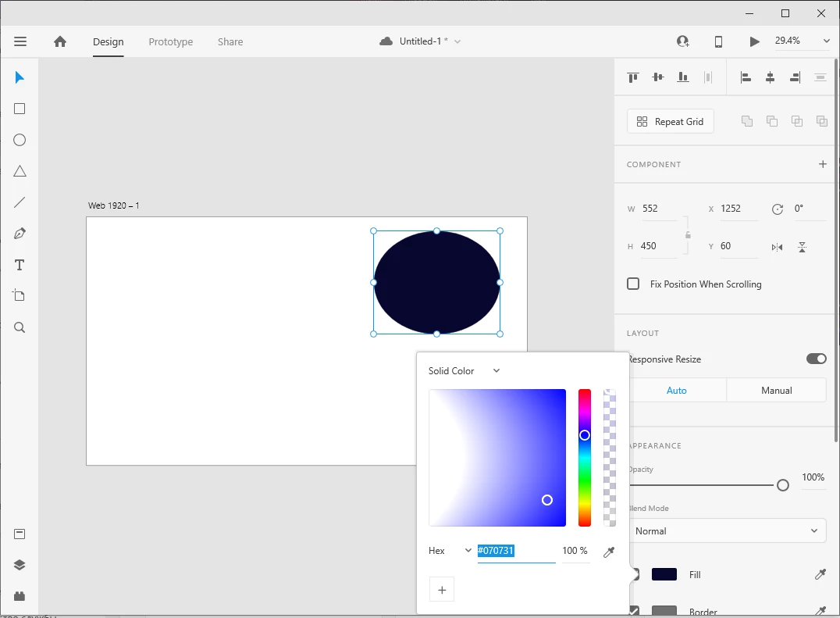Enable Fix Position When Scrolling
The height and width of the screenshot is (618, 840).
[633, 284]
